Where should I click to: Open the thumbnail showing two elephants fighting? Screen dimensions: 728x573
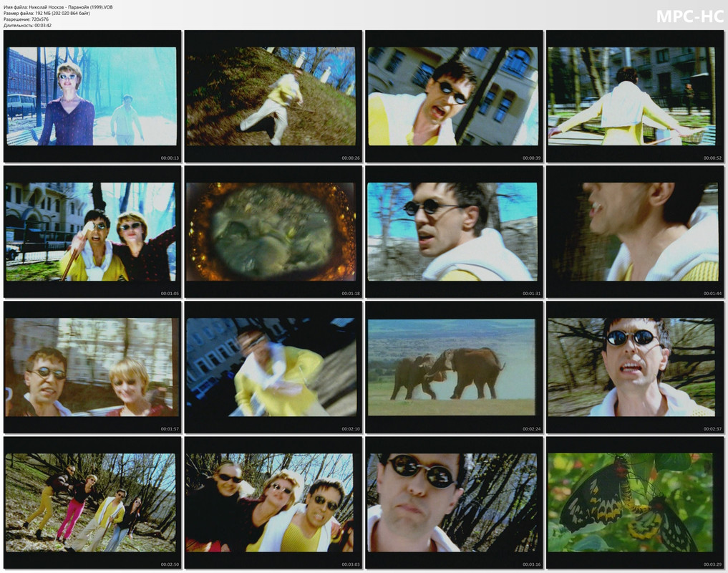coord(454,367)
